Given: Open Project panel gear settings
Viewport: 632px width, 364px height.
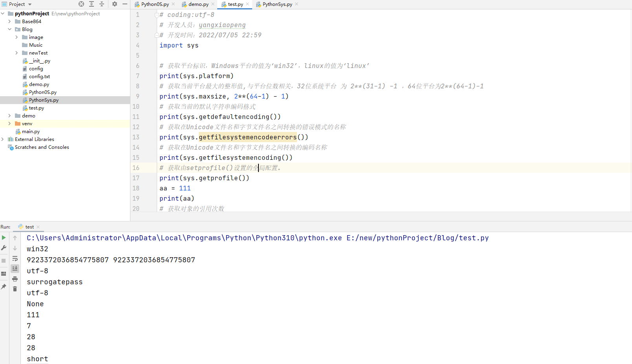Looking at the screenshot, I should pos(115,4).
